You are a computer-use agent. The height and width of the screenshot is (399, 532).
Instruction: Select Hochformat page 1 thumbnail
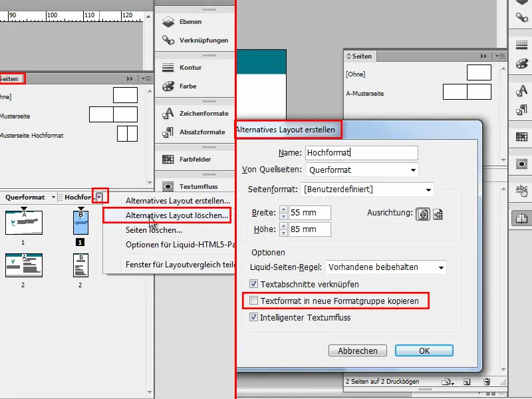[80, 223]
